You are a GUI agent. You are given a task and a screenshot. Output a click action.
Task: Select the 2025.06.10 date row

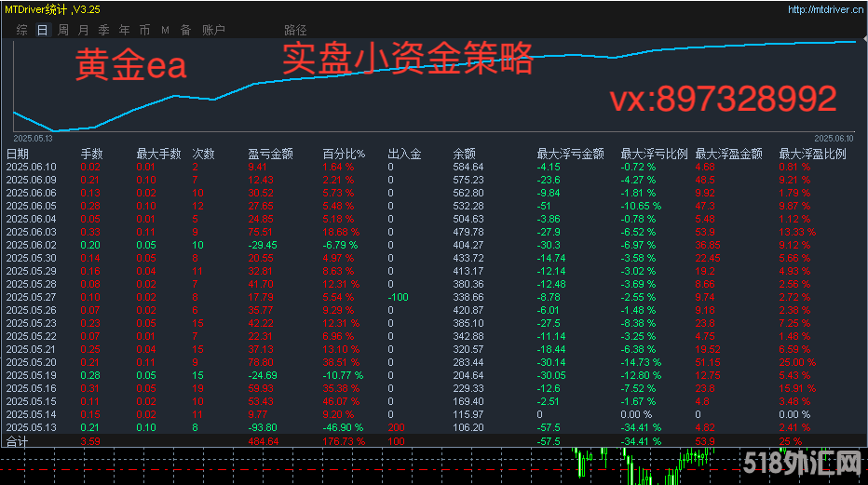32,167
